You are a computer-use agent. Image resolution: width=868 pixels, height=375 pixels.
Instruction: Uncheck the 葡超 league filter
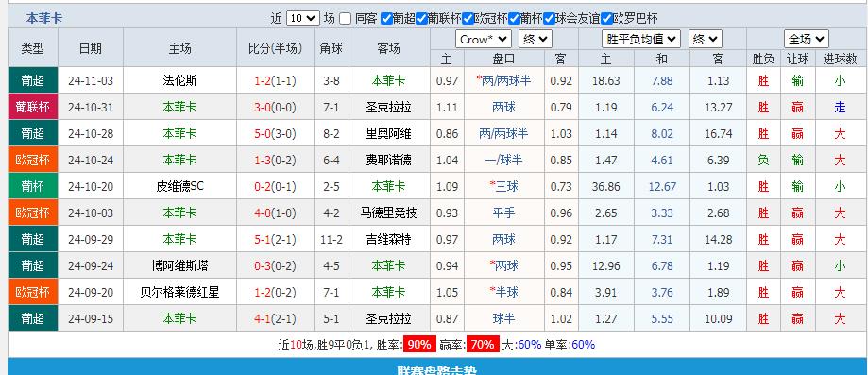coord(387,18)
